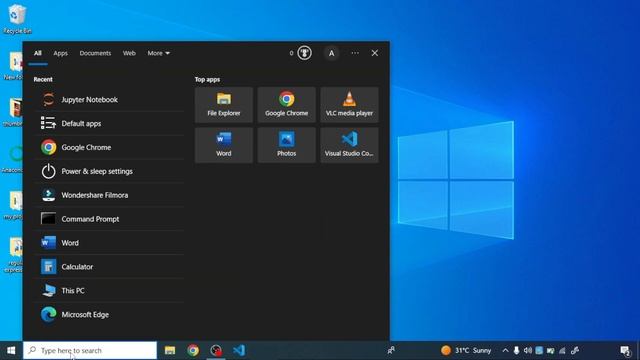Select the All search tab
This screenshot has height=360, width=640.
[x=38, y=53]
